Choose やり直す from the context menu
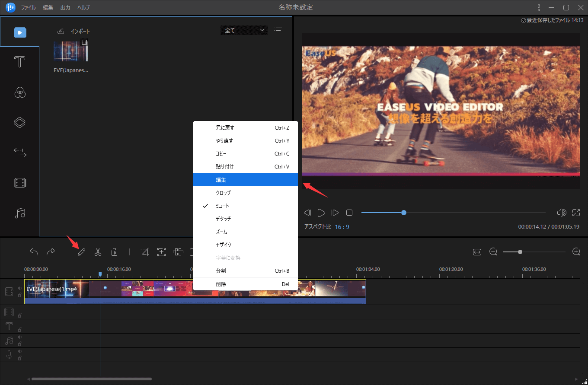Image resolution: width=588 pixels, height=385 pixels. [x=246, y=141]
